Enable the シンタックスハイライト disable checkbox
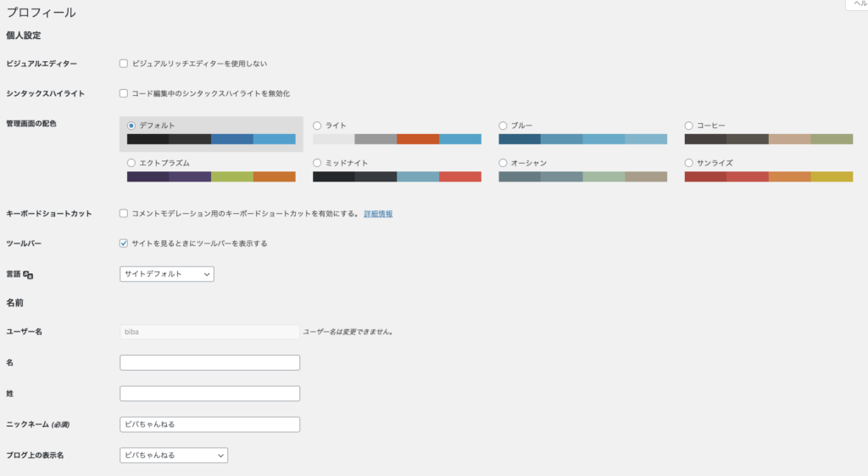The height and width of the screenshot is (476, 868). (124, 93)
